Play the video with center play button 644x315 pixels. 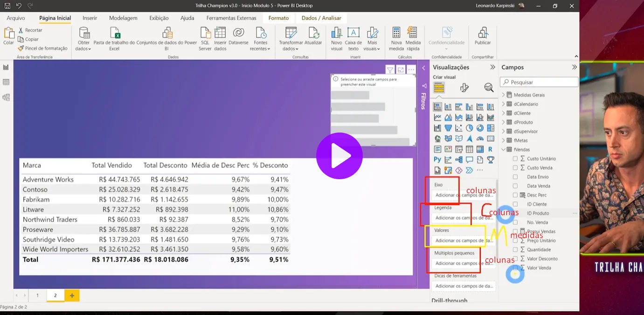(339, 156)
